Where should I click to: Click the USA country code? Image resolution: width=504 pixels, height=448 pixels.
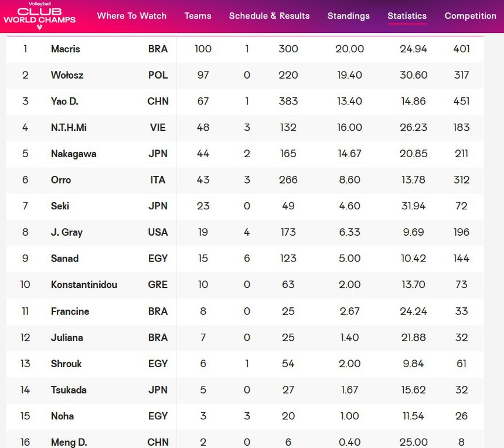tap(158, 232)
